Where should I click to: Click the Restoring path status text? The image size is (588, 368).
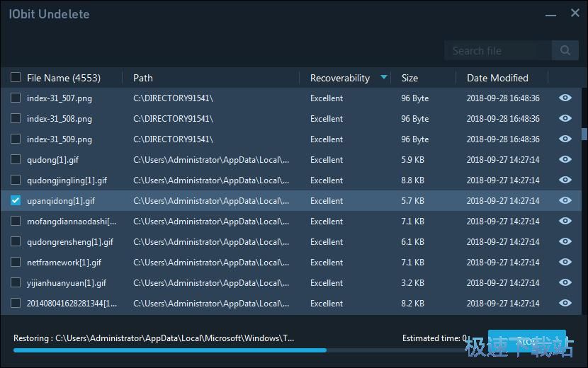[x=154, y=338]
